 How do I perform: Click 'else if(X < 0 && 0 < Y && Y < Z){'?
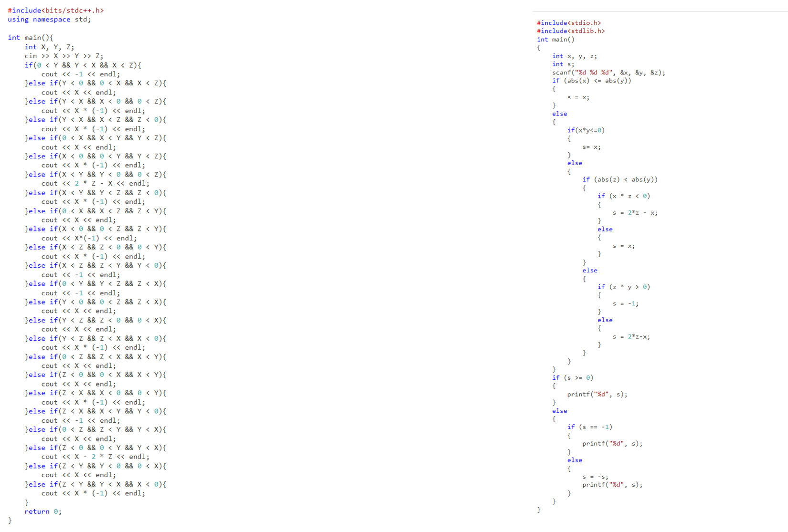97,156
